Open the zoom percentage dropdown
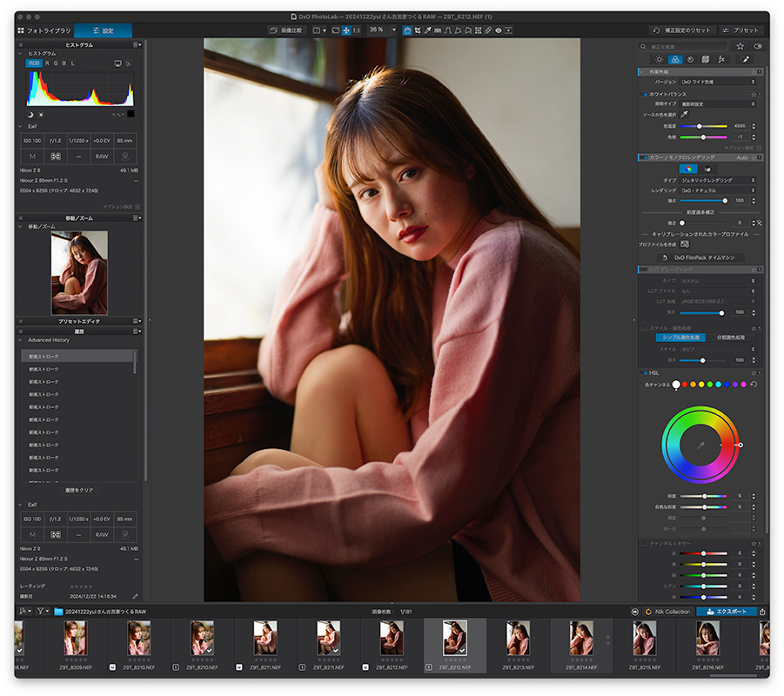This screenshot has height=696, width=784. [x=393, y=30]
